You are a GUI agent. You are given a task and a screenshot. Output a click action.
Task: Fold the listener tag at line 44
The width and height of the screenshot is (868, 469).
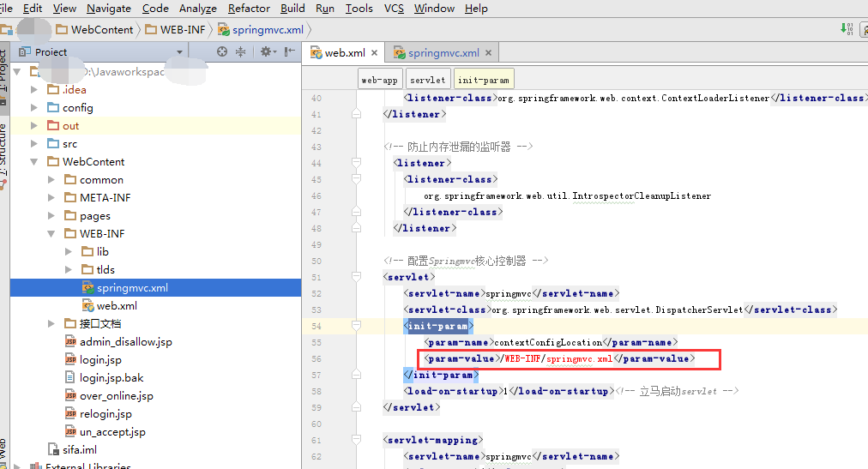(356, 163)
